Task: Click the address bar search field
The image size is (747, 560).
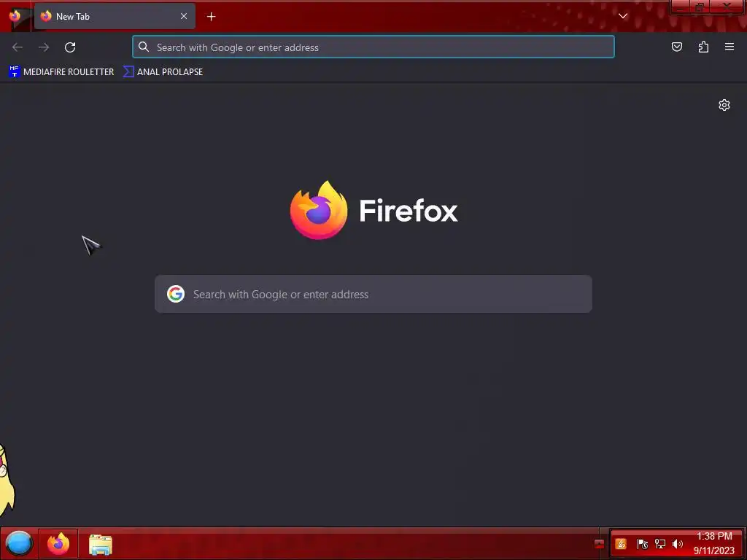Action: pyautogui.click(x=373, y=47)
